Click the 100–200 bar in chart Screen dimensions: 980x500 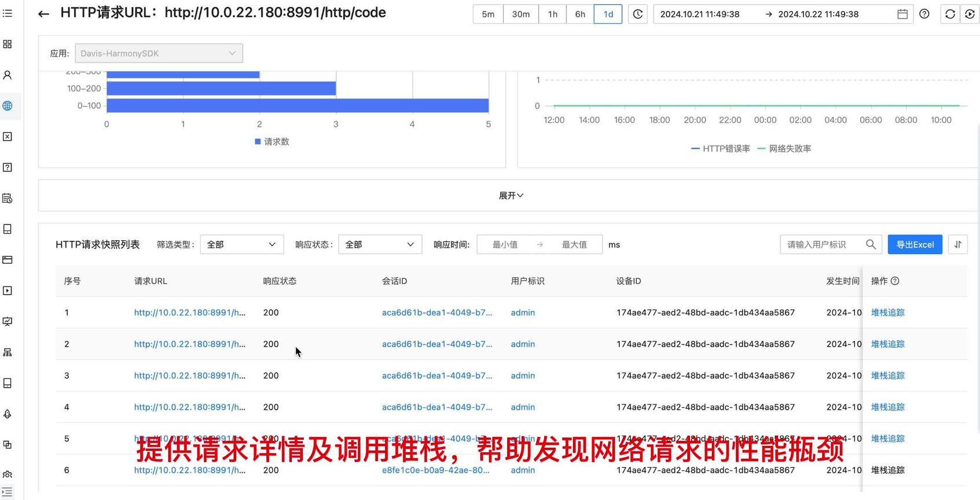pyautogui.click(x=221, y=89)
